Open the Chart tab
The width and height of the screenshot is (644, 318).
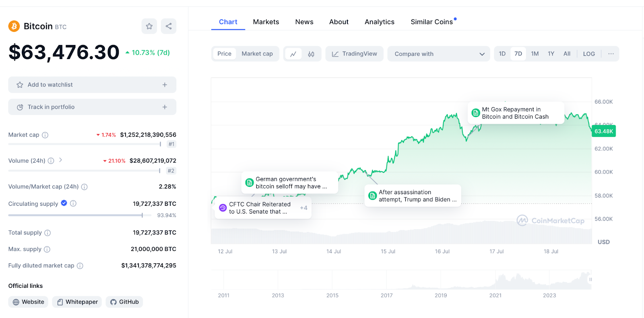pos(228,22)
